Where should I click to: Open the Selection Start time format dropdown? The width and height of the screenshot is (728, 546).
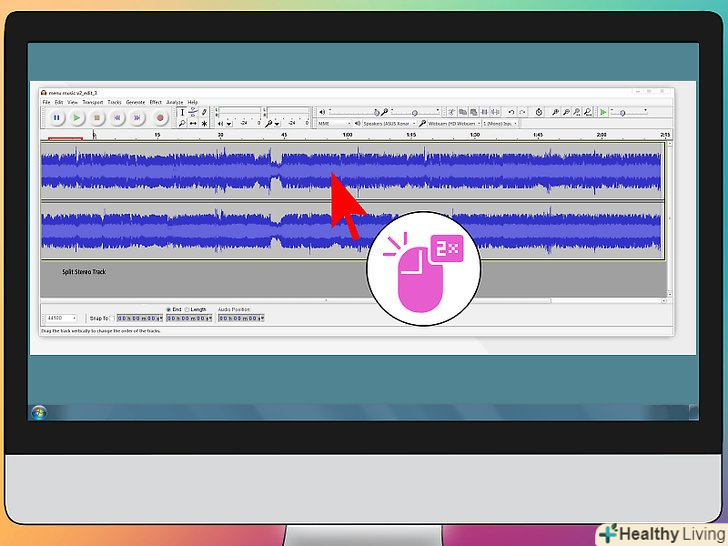click(x=160, y=318)
